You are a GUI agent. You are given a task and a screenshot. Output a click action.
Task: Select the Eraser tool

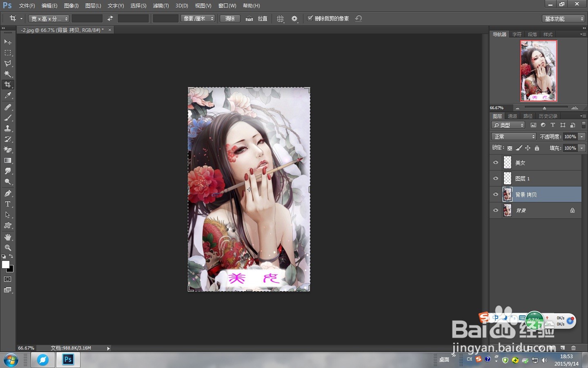[7, 149]
